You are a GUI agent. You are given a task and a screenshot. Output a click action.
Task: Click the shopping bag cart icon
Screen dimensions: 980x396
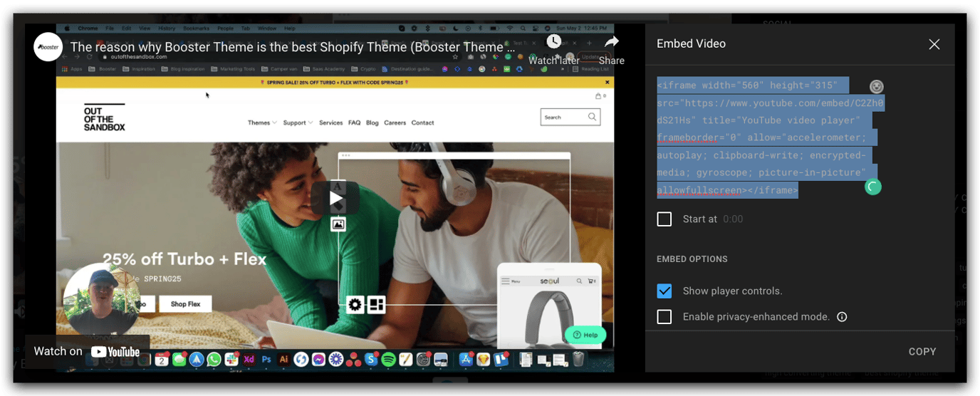[600, 95]
